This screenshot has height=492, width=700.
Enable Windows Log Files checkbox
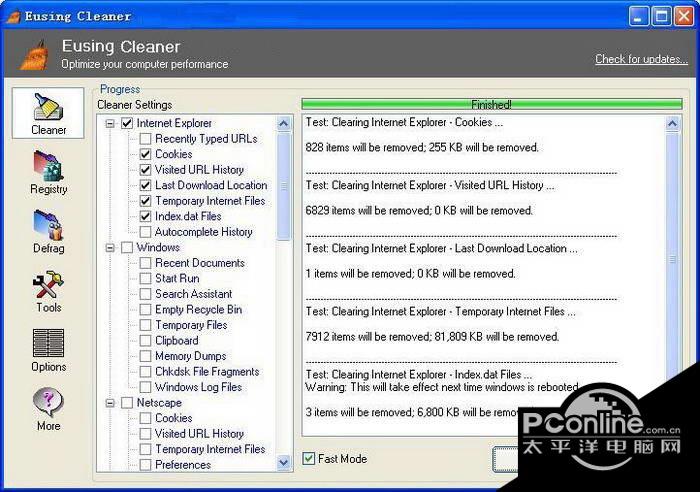tap(146, 387)
